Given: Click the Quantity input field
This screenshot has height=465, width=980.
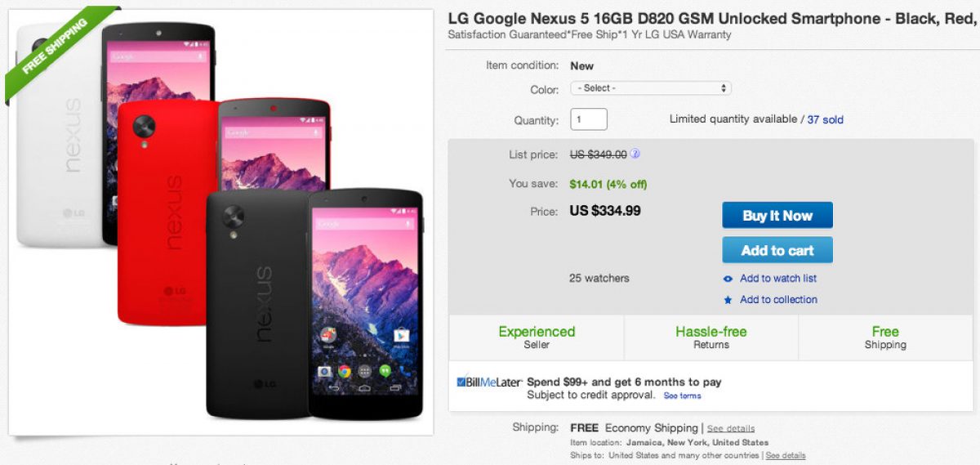Looking at the screenshot, I should coord(588,119).
